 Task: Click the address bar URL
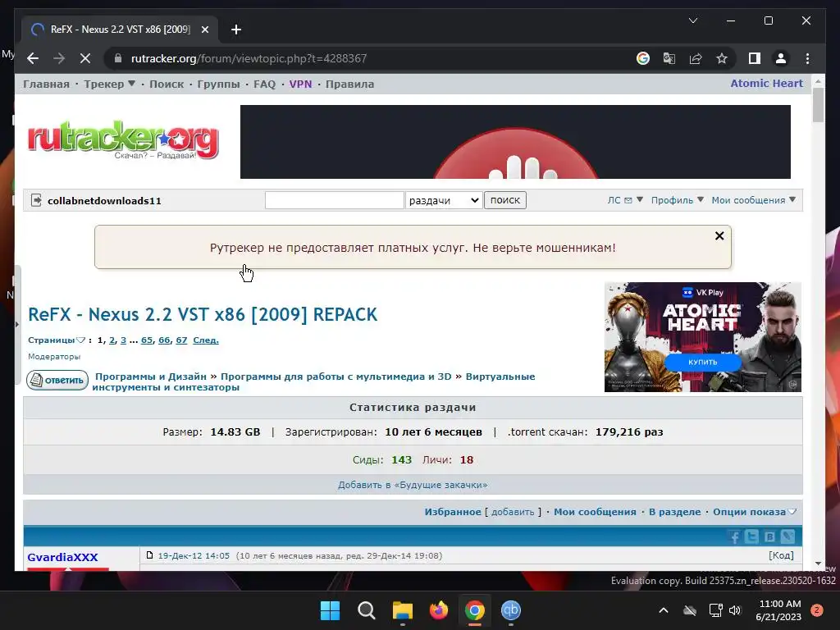[x=249, y=58]
